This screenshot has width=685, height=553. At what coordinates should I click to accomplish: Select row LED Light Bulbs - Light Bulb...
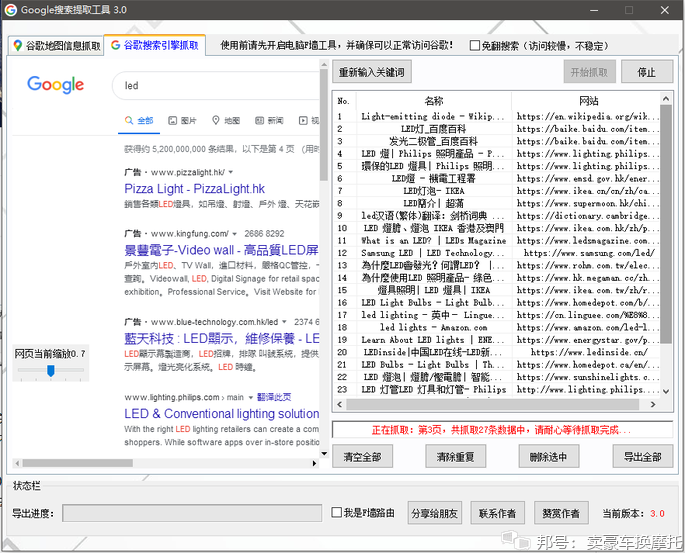tap(497, 302)
